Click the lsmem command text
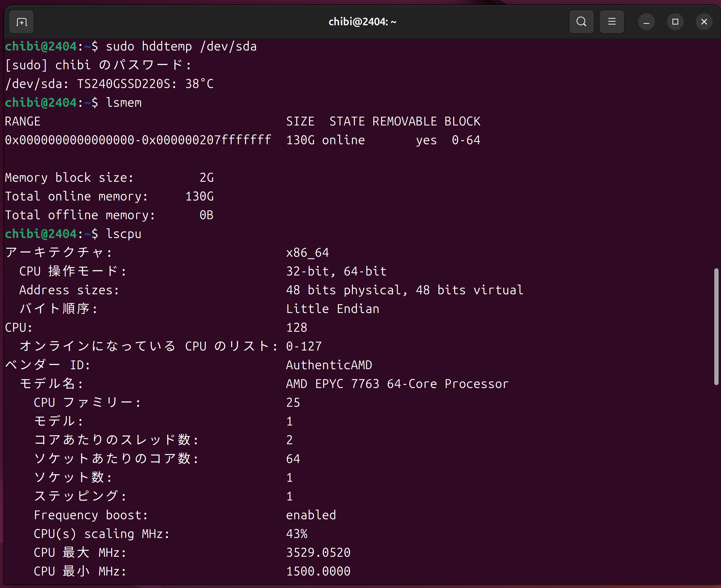Image resolution: width=721 pixels, height=588 pixels. (x=124, y=103)
